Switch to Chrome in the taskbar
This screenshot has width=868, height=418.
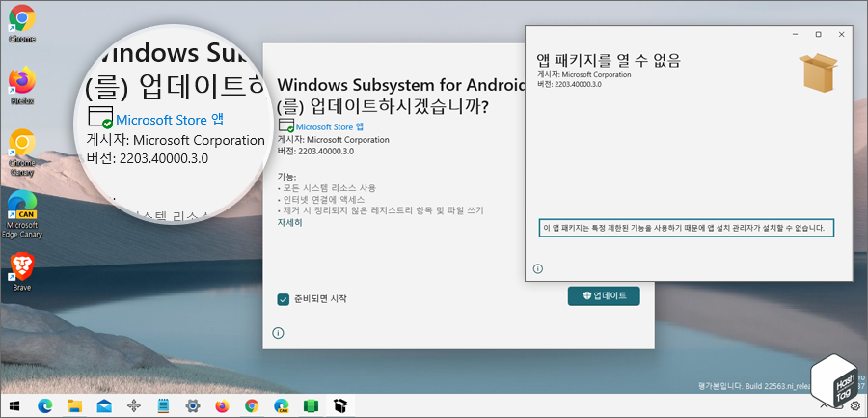[x=252, y=405]
